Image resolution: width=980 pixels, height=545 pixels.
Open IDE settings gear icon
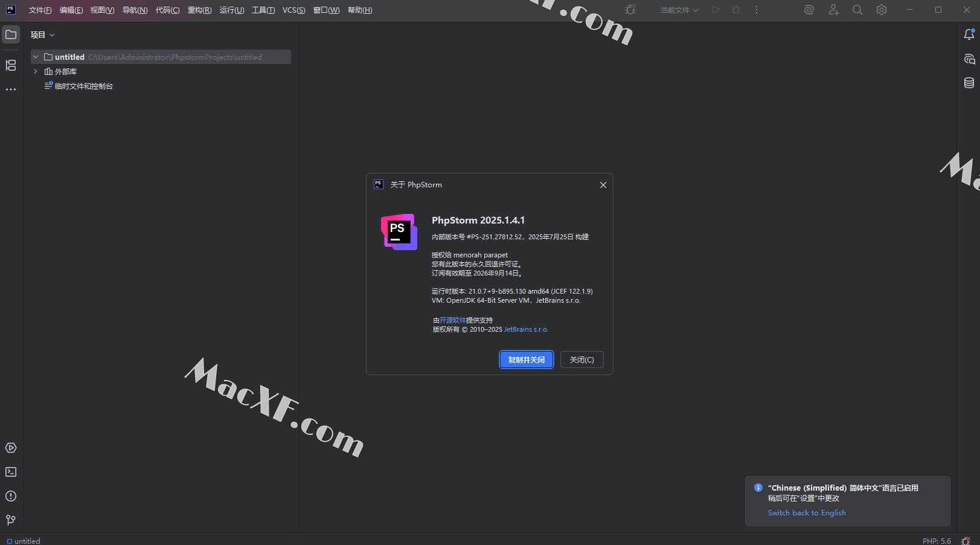(x=882, y=10)
